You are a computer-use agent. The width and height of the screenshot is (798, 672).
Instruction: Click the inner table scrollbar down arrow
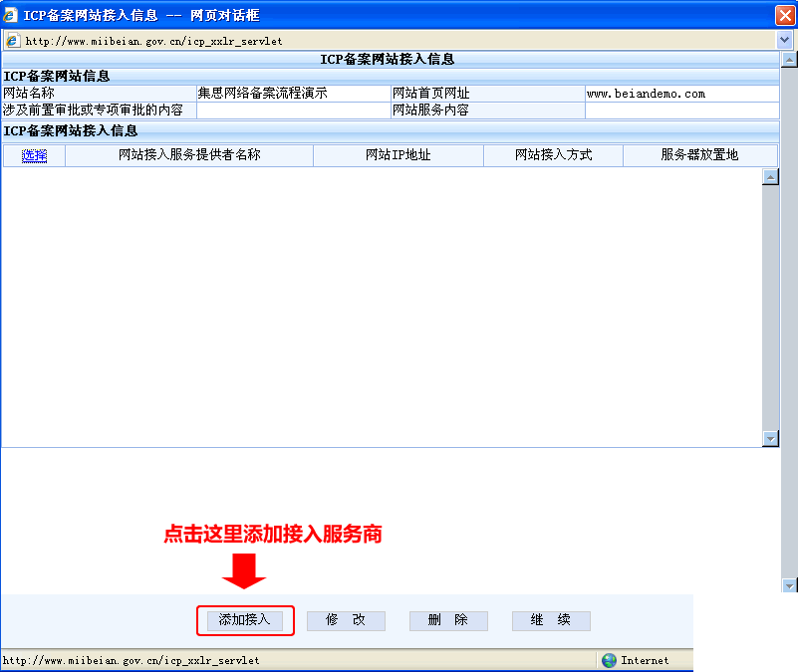770,438
